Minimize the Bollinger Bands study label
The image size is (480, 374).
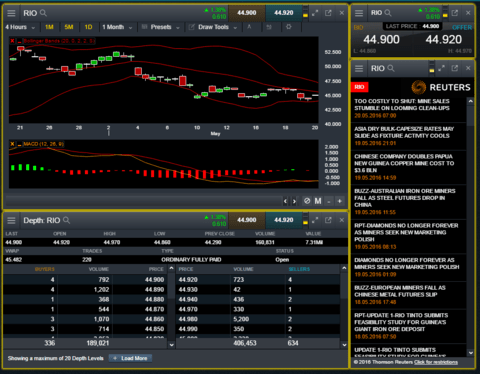click(x=19, y=41)
